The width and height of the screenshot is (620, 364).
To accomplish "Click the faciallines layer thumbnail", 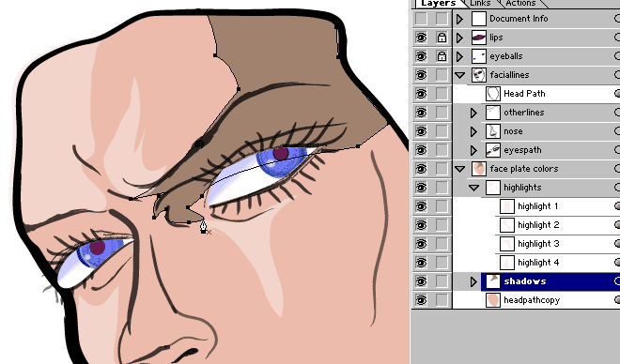I will [x=479, y=75].
